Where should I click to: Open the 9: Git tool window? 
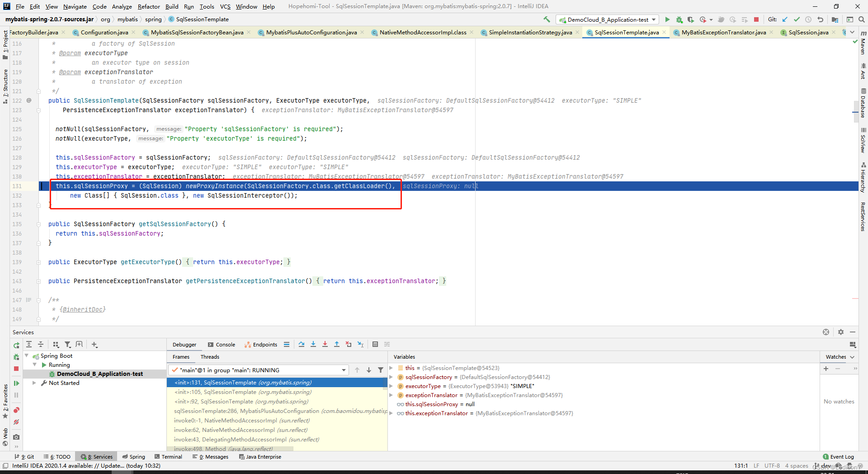(24, 456)
